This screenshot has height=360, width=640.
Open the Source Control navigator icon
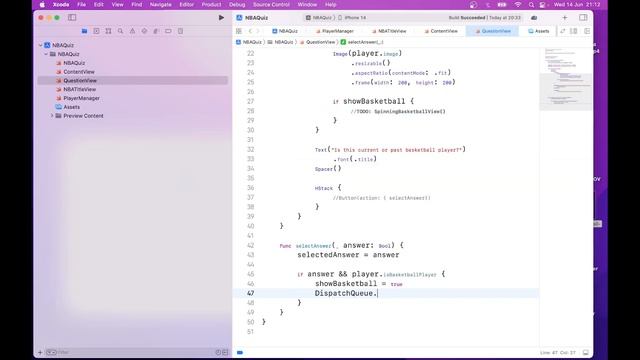point(96,31)
